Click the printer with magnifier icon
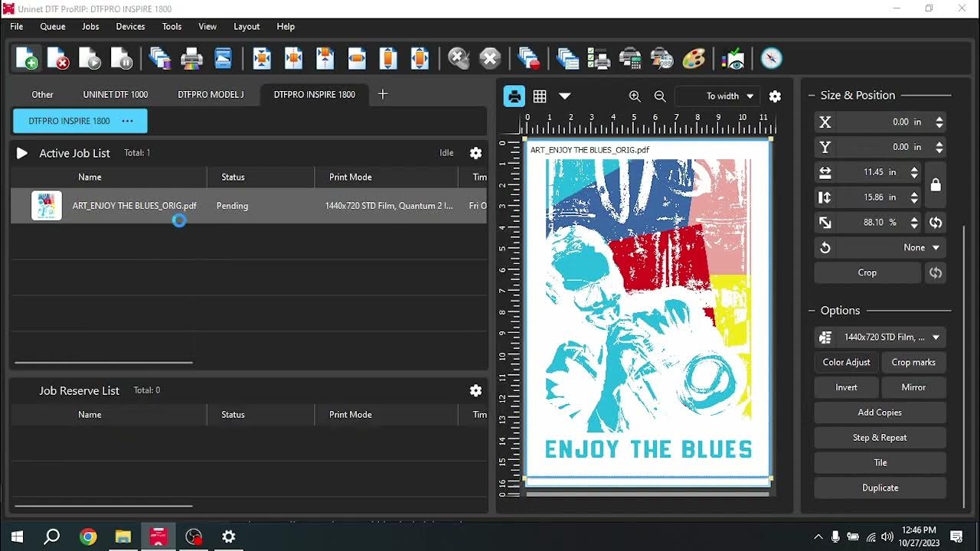Screen dimensions: 980x551 661,58
